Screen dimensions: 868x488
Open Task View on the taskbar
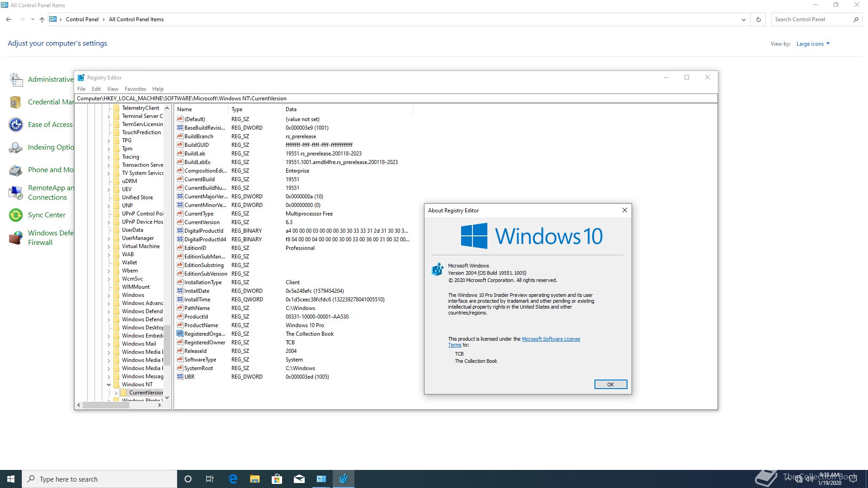pos(210,479)
